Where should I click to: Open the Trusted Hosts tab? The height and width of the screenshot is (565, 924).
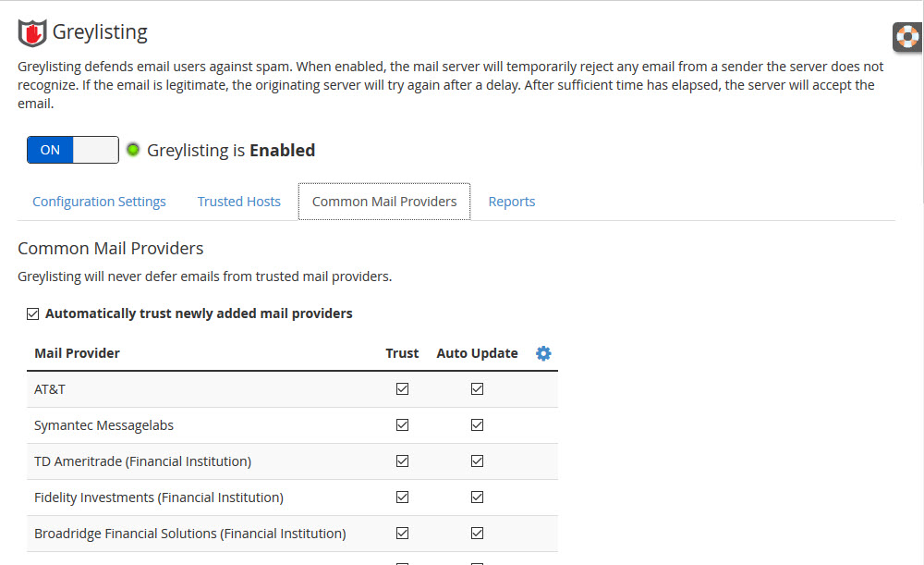(x=238, y=202)
